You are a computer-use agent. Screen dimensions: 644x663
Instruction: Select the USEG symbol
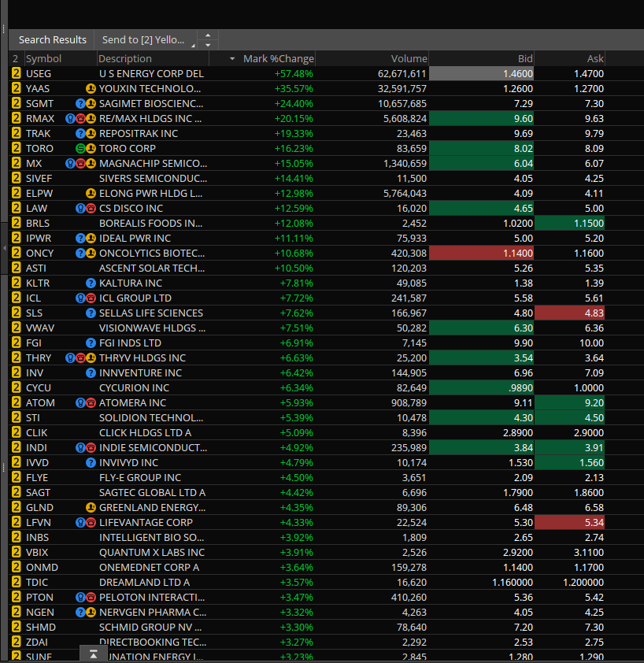pyautogui.click(x=39, y=73)
